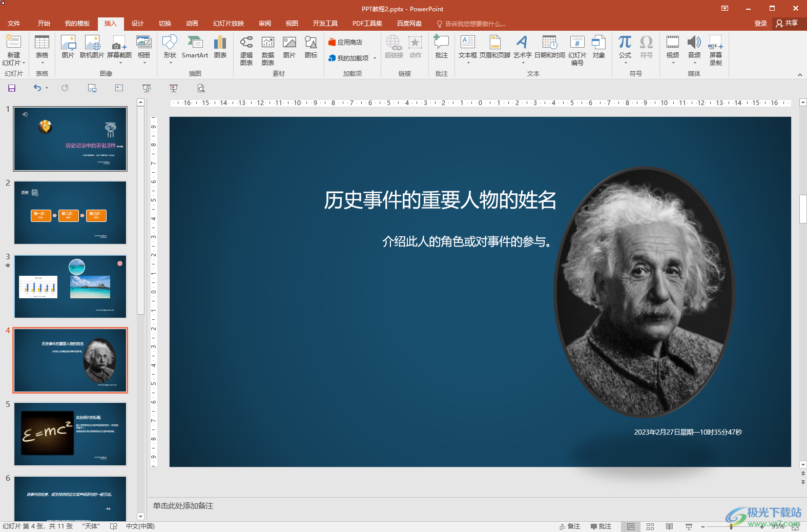Screen dimensions: 807x532
Task: Open the undo history dropdown arrow
Action: point(47,88)
